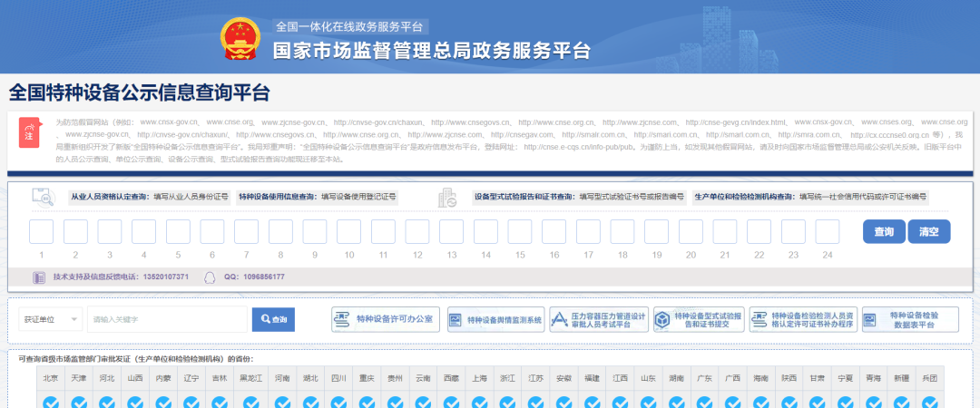Open the 特种设备检验数据表平台 link

pyautogui.click(x=910, y=320)
